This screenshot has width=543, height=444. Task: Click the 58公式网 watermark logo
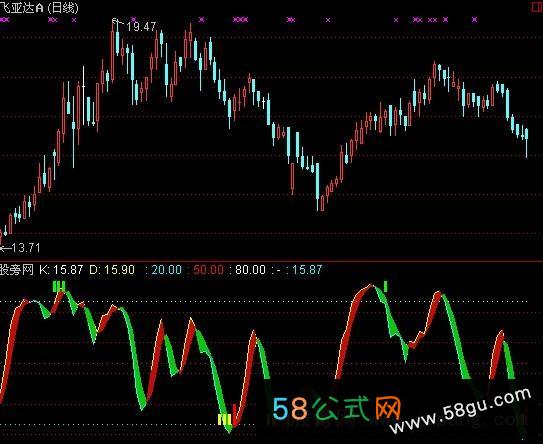click(337, 408)
